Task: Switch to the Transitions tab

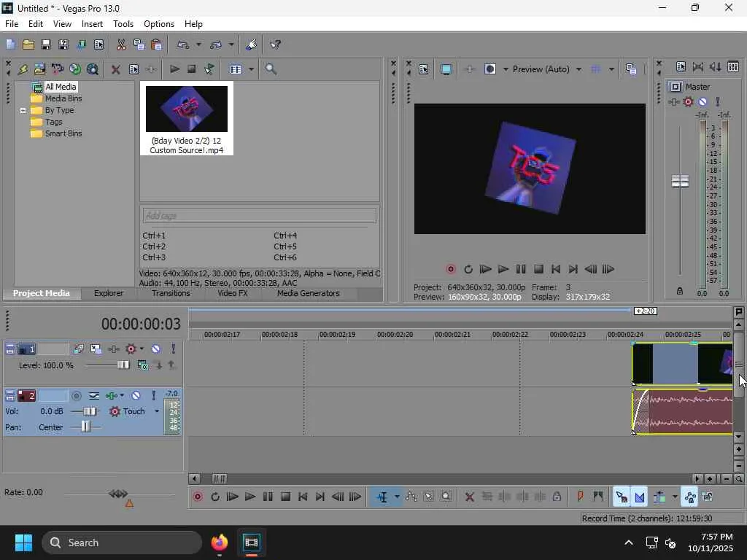Action: (x=171, y=293)
